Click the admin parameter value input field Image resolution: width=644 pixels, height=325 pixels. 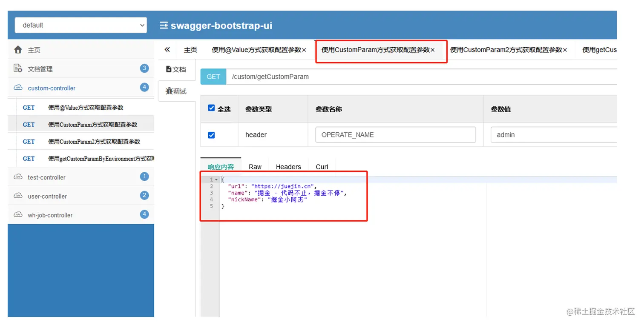[554, 134]
